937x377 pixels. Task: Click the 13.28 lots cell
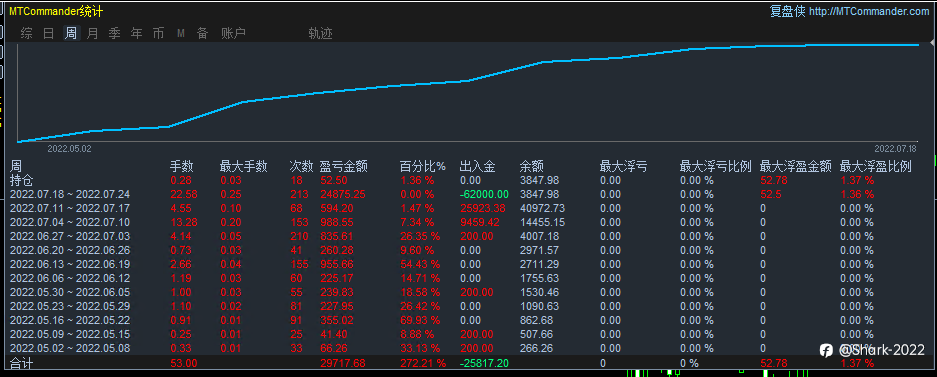(x=184, y=222)
